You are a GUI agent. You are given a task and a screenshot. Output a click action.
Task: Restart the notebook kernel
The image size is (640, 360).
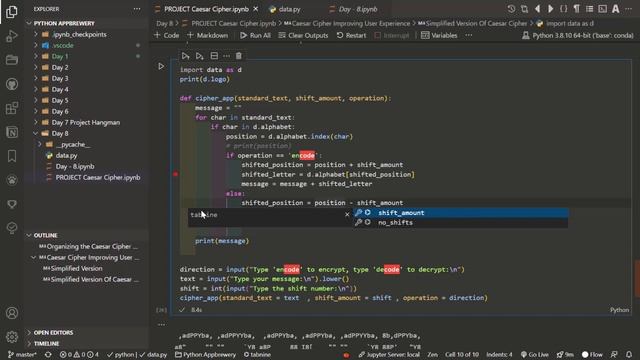tap(351, 36)
